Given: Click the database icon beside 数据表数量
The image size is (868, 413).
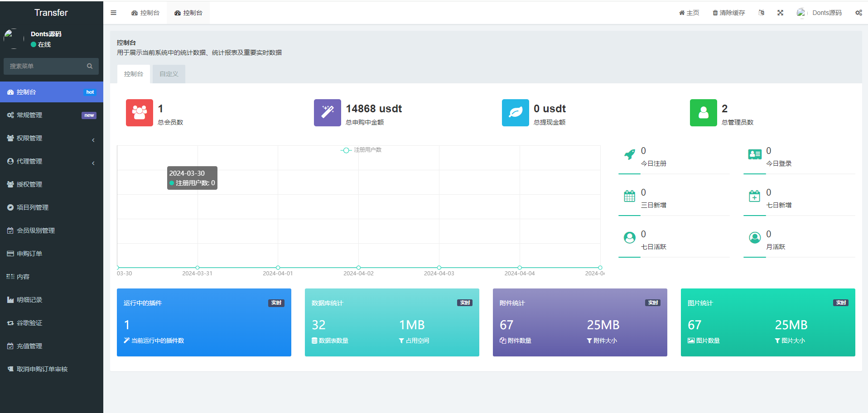Looking at the screenshot, I should coord(314,341).
